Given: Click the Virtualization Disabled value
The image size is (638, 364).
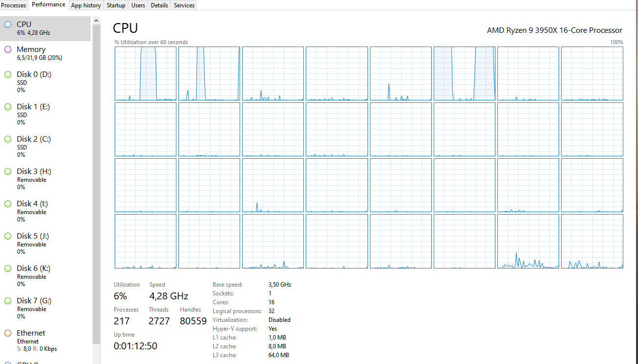Looking at the screenshot, I should pos(279,320).
